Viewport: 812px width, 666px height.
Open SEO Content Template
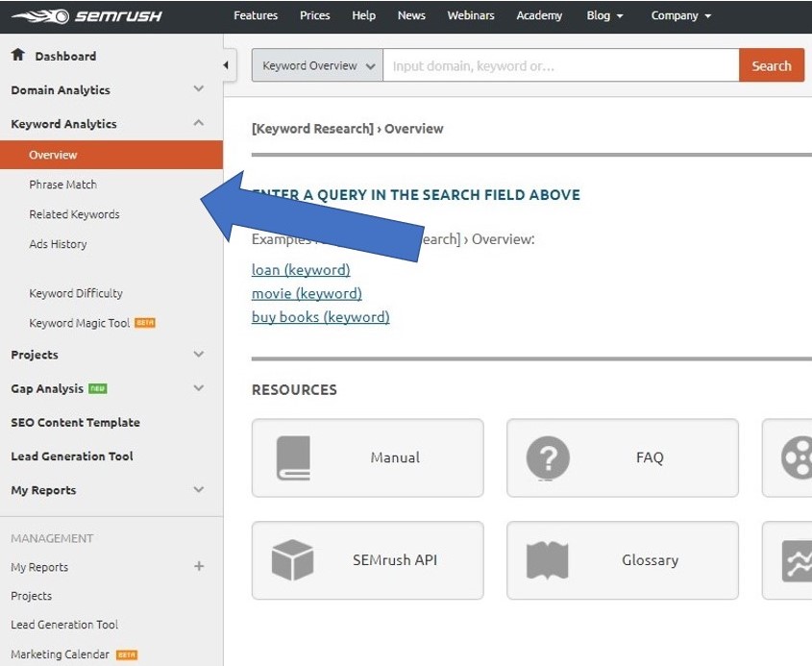tap(75, 423)
